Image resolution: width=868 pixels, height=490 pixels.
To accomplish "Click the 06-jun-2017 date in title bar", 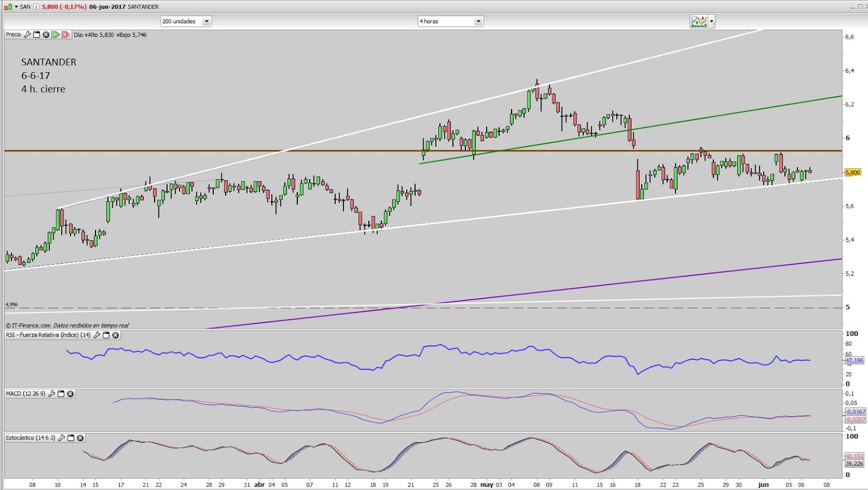I will coord(107,7).
